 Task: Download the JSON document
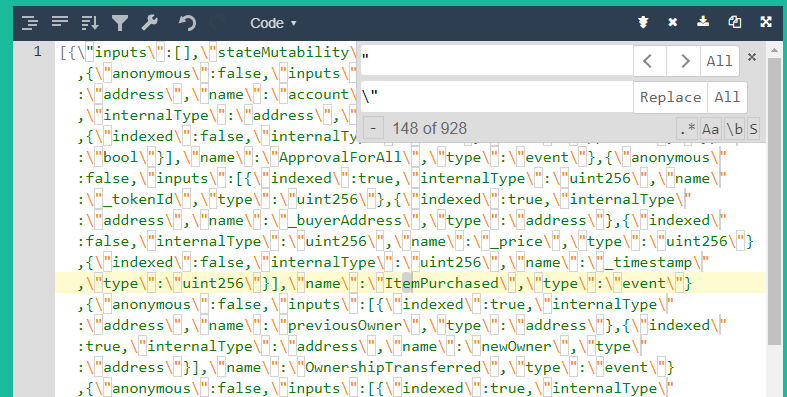point(703,22)
